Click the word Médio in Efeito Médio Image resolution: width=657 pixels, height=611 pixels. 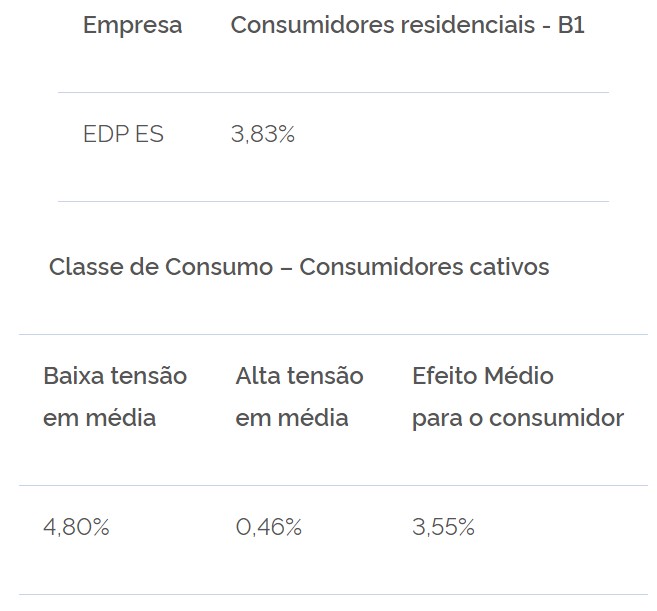point(518,375)
